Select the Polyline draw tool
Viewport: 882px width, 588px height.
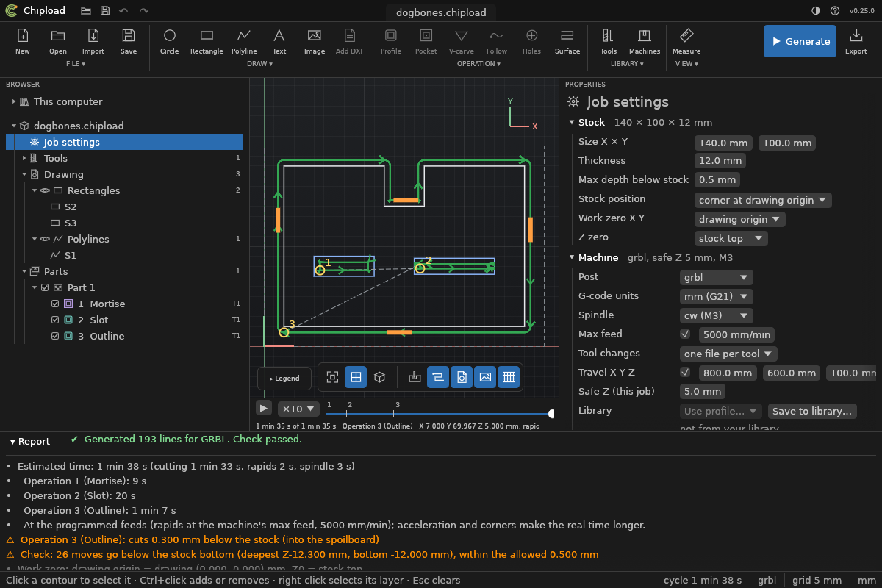point(244,41)
